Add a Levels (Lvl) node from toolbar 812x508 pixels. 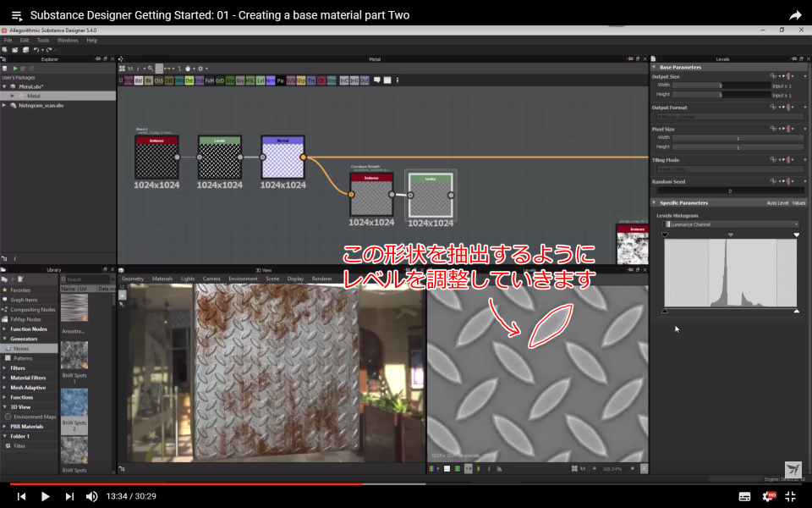(261, 81)
